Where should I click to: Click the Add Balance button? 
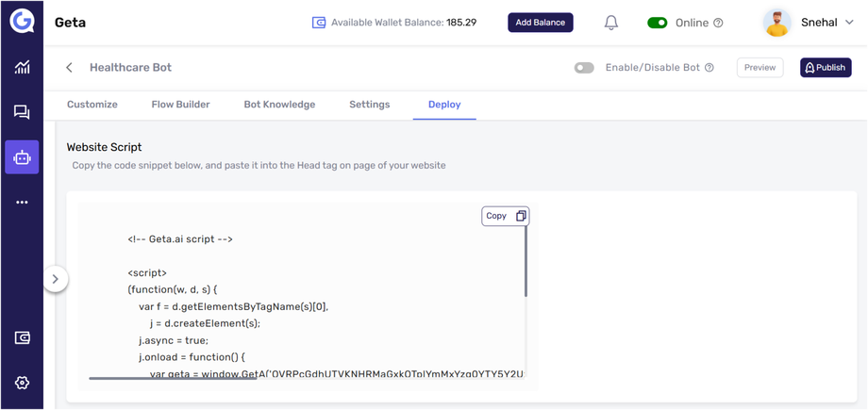[x=541, y=23]
